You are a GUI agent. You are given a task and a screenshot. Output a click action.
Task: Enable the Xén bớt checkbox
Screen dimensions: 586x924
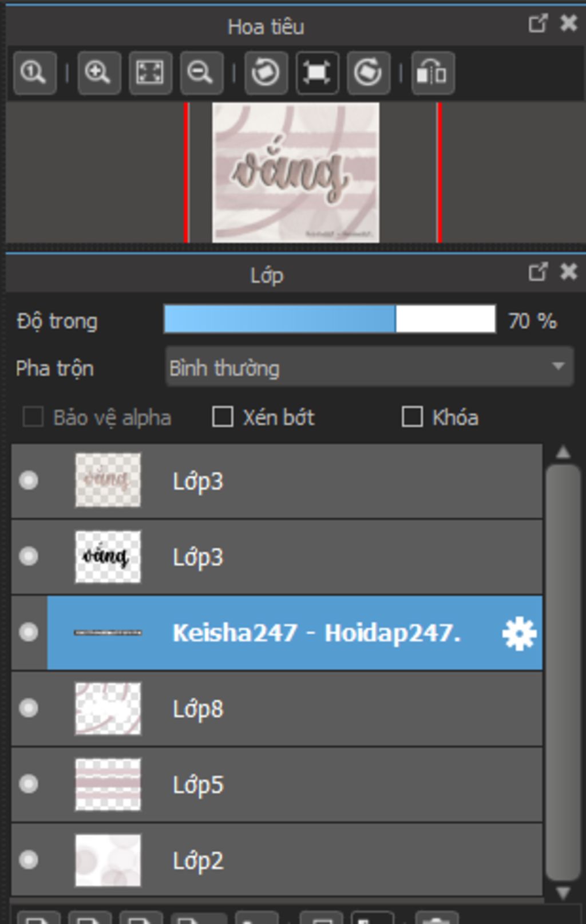coord(223,417)
